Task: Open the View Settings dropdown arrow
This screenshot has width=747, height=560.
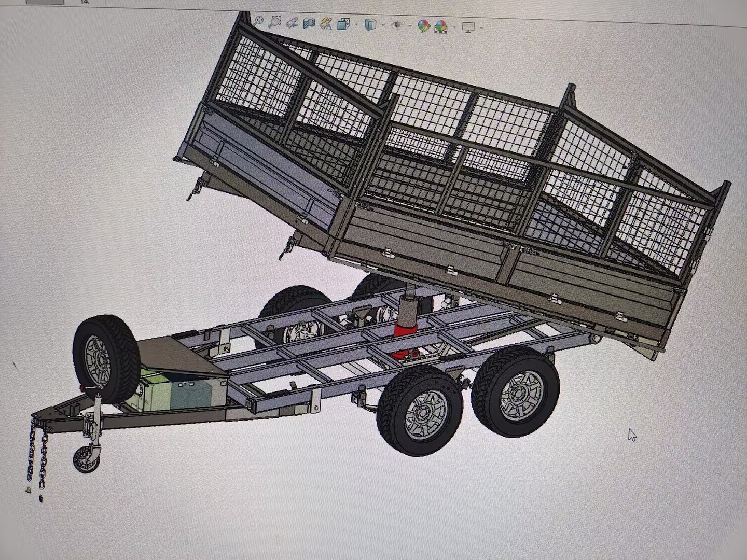Action: point(481,27)
